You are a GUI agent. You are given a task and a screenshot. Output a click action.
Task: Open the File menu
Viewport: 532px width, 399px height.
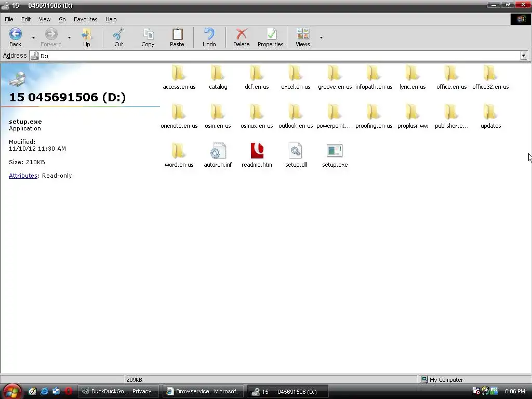click(x=9, y=19)
